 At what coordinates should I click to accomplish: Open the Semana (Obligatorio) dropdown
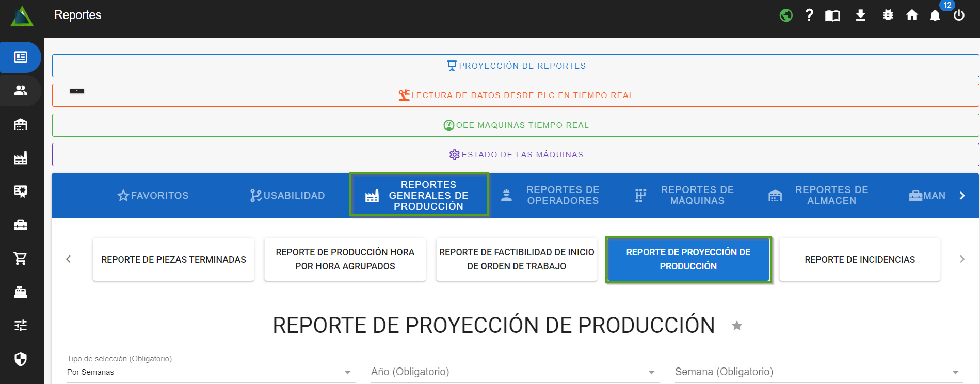(818, 372)
